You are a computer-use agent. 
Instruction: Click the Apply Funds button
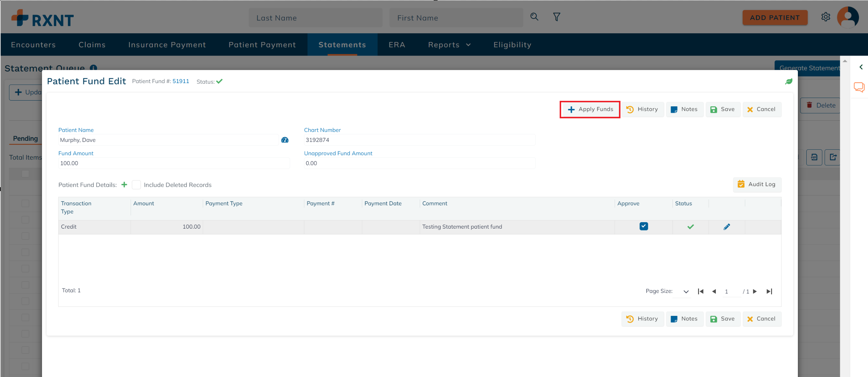pyautogui.click(x=590, y=109)
